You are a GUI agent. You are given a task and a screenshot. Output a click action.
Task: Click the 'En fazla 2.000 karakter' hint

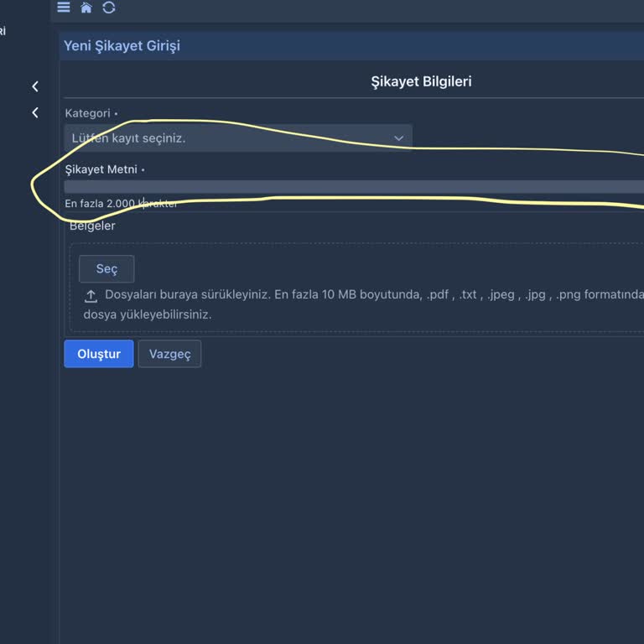click(121, 203)
